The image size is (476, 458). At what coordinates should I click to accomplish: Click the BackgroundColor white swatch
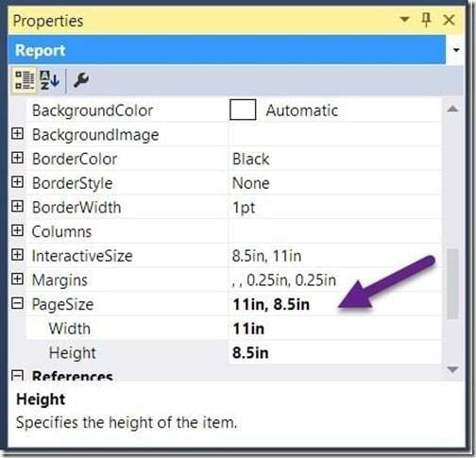coord(243,110)
